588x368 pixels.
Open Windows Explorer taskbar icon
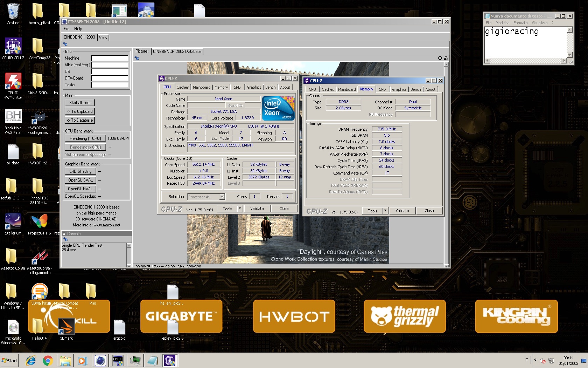65,361
